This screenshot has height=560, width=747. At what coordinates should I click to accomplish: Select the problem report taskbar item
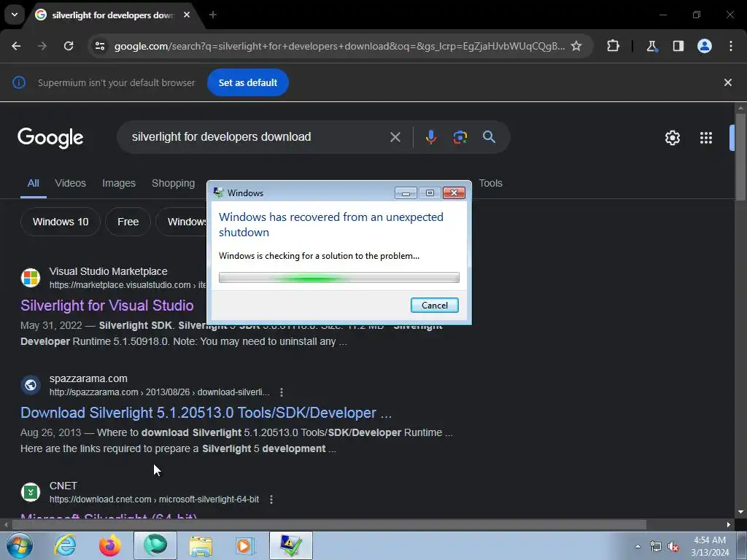tap(291, 545)
